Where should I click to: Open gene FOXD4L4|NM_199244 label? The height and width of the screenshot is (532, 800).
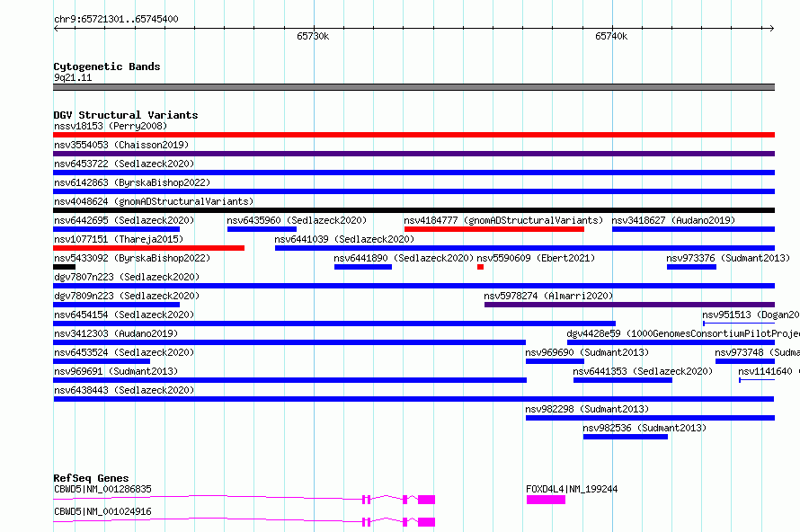(x=572, y=489)
